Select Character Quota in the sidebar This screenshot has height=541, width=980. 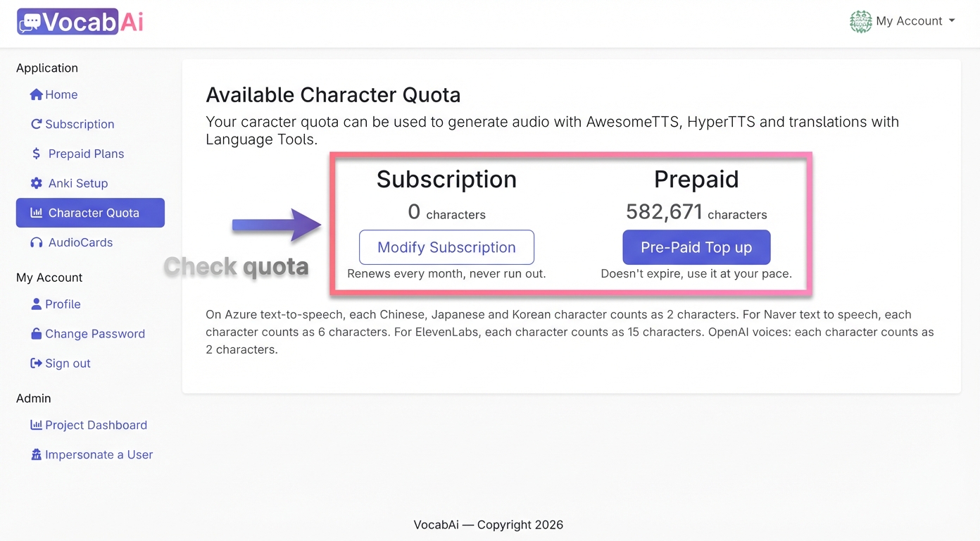pyautogui.click(x=90, y=213)
